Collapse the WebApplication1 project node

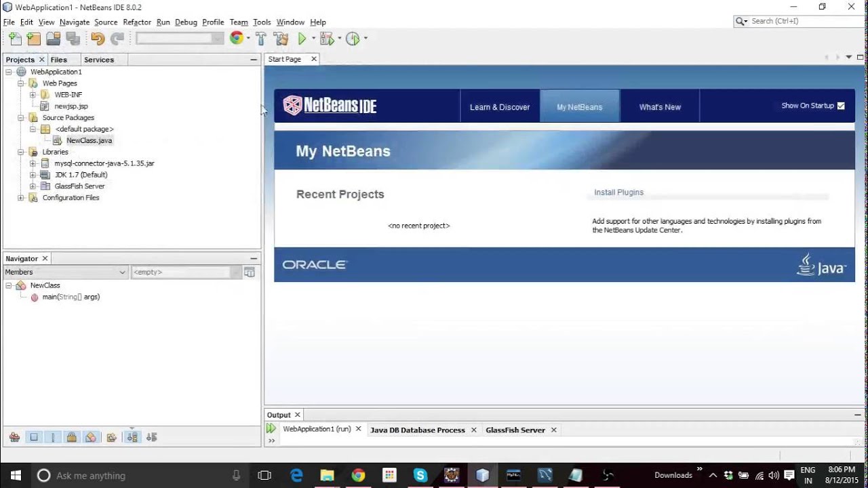click(9, 72)
